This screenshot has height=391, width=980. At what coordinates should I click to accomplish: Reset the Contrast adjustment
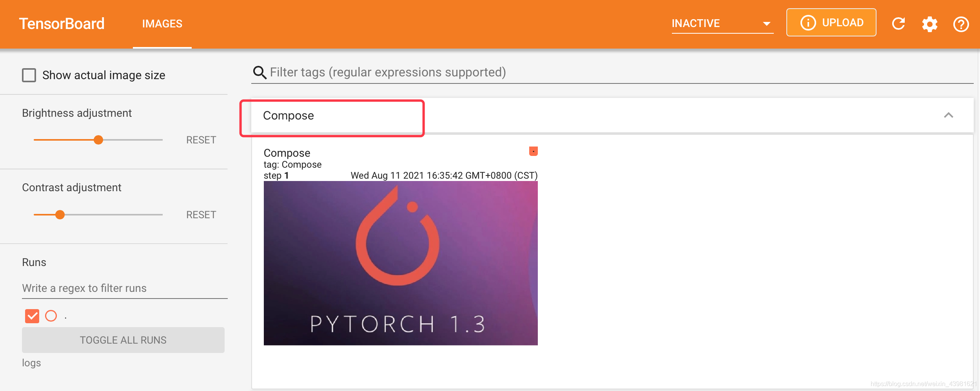click(201, 215)
